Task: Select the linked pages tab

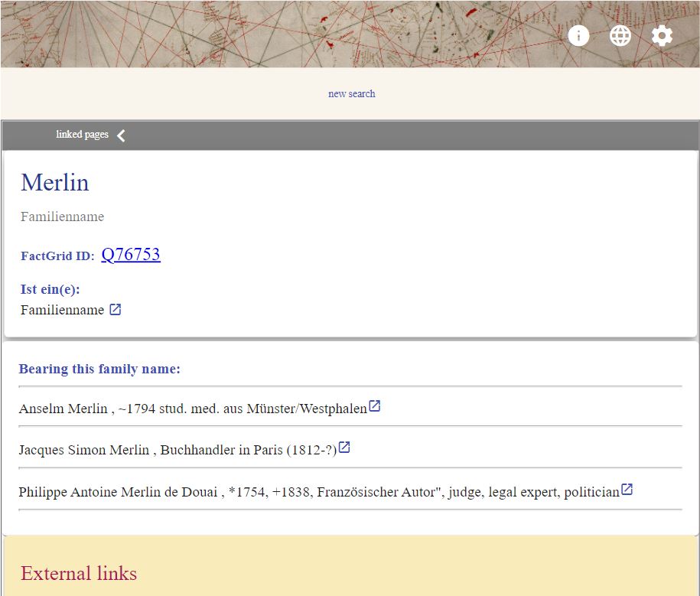Action: pos(82,135)
